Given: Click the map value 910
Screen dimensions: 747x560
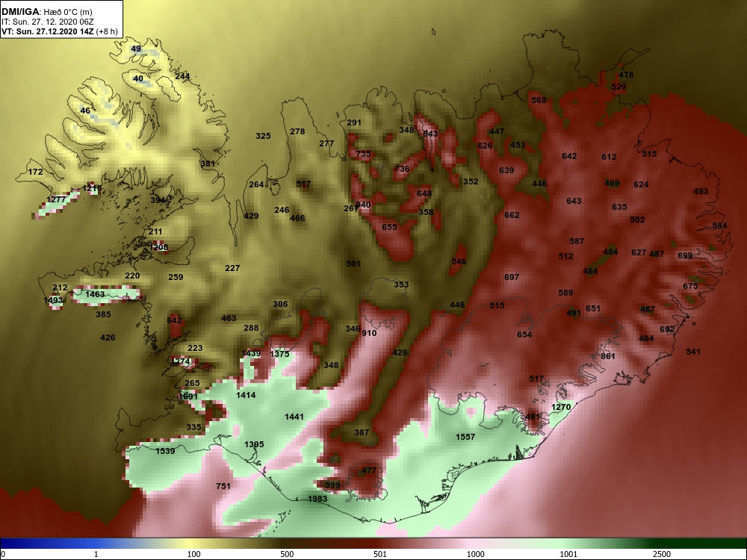Looking at the screenshot, I should click(369, 333).
